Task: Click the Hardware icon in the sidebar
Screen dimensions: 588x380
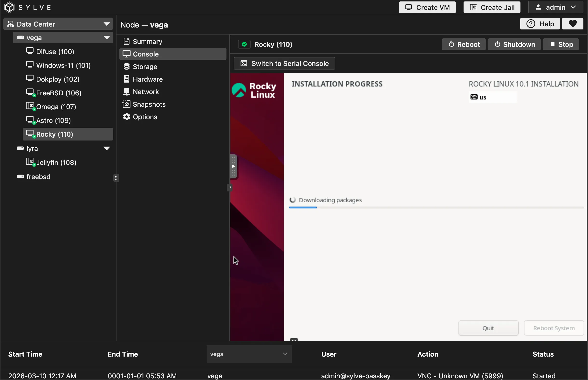Action: pyautogui.click(x=127, y=79)
